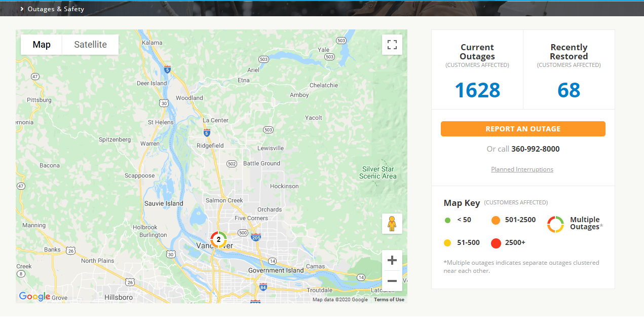Click the yellow 51-500 legend swatch
Viewport: 644px width, 319px height.
coord(447,243)
